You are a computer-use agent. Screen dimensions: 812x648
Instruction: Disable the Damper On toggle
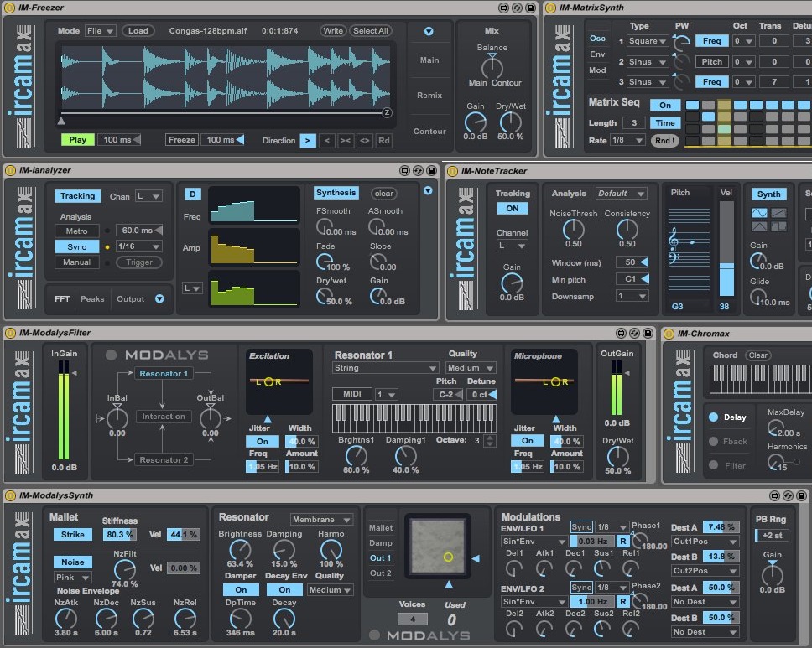pos(241,589)
